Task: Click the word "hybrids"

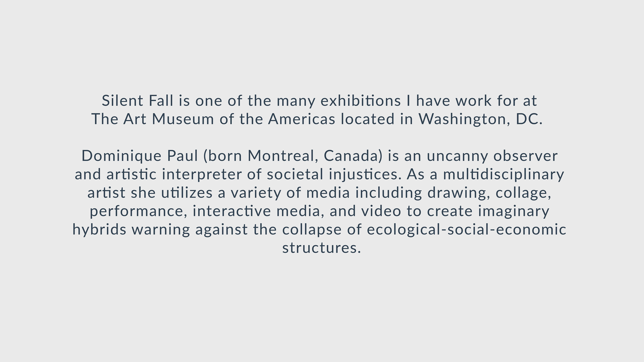Action: 99,230
